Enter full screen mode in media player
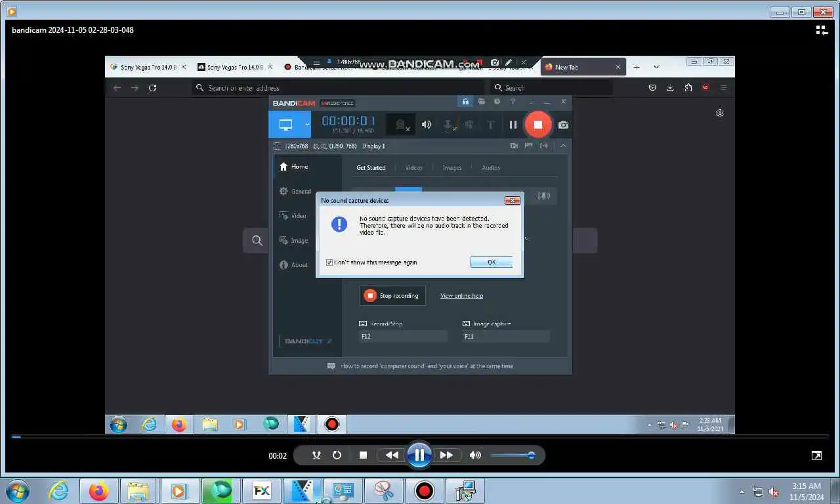This screenshot has width=840, height=504. click(816, 455)
